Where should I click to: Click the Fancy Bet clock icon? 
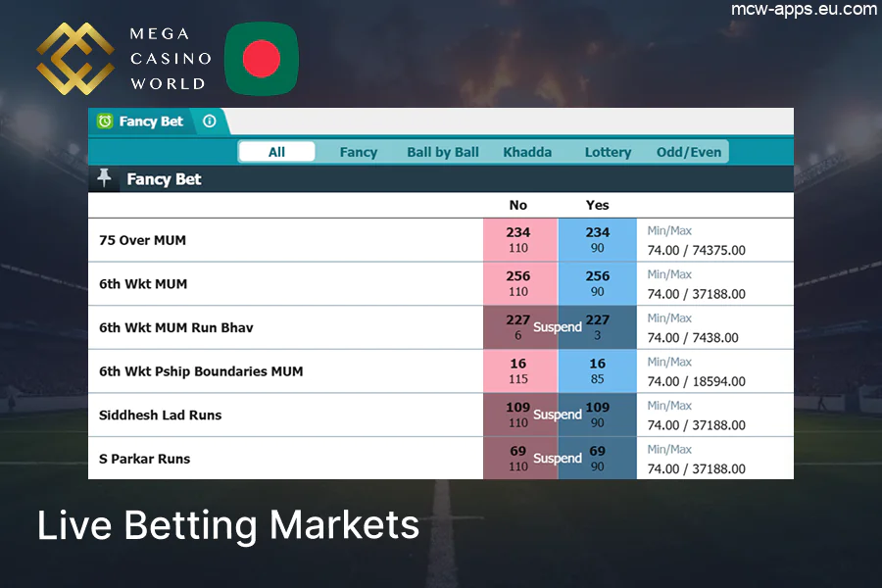coord(105,122)
